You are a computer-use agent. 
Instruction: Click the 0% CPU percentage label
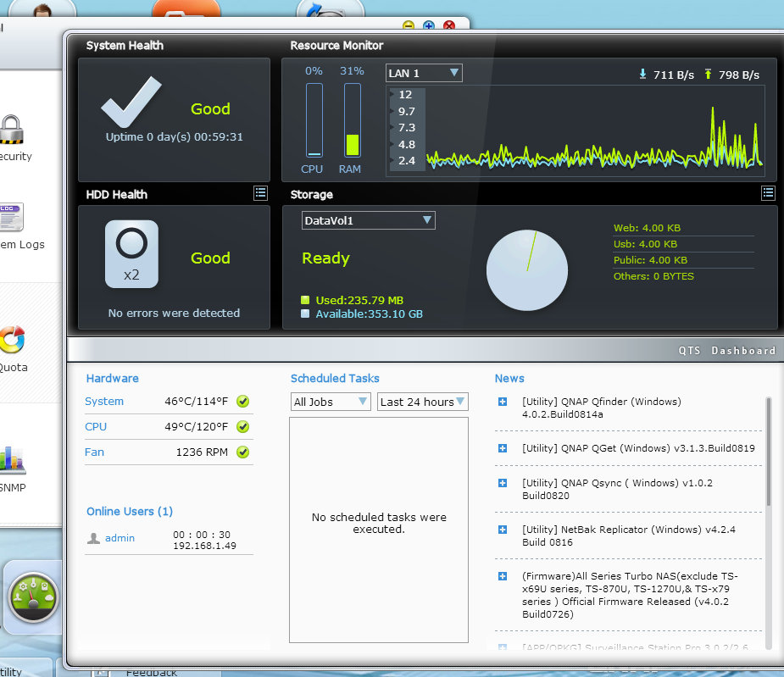pyautogui.click(x=314, y=71)
